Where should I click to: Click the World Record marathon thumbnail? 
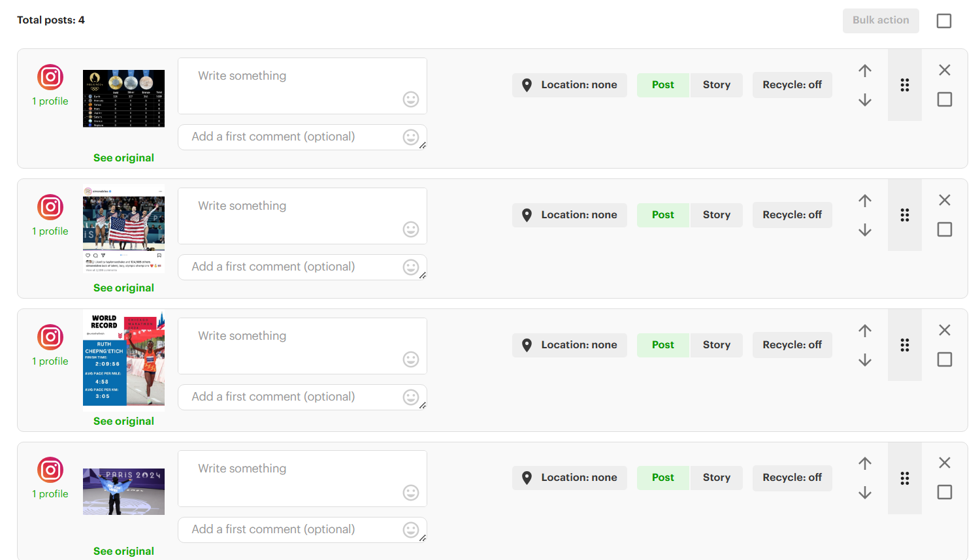(x=123, y=359)
